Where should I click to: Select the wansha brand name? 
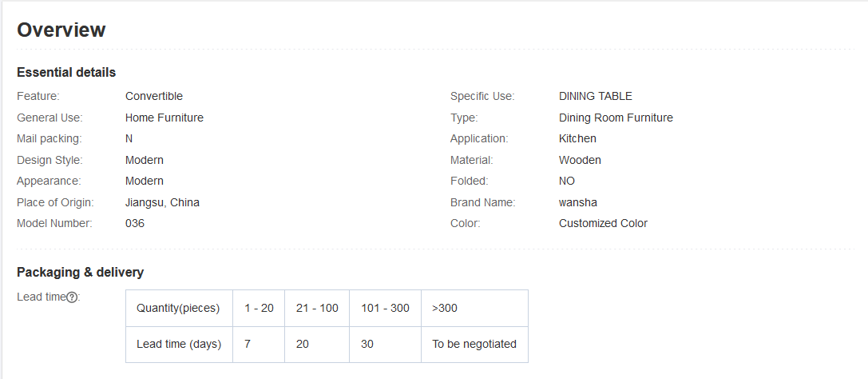coord(578,202)
